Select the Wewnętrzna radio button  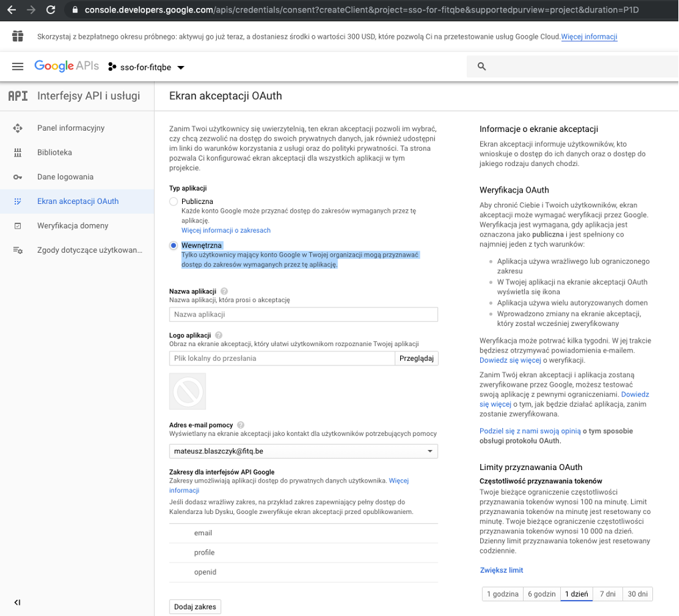point(173,245)
